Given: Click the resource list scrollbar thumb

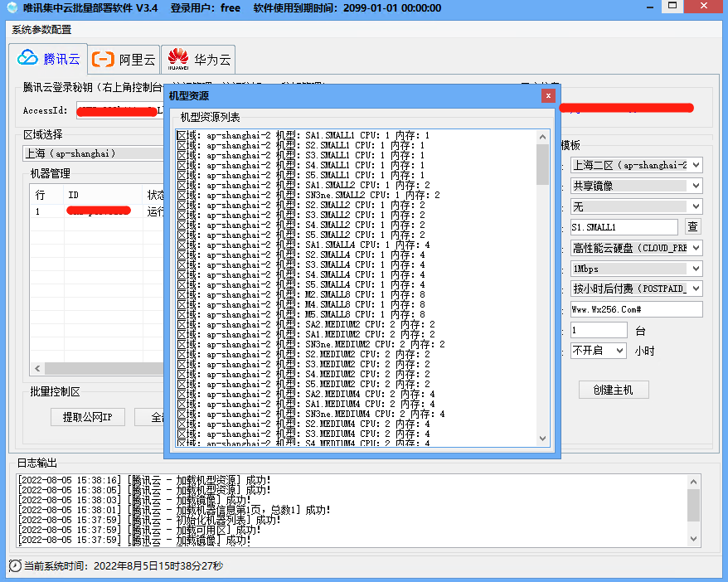Looking at the screenshot, I should tap(542, 165).
